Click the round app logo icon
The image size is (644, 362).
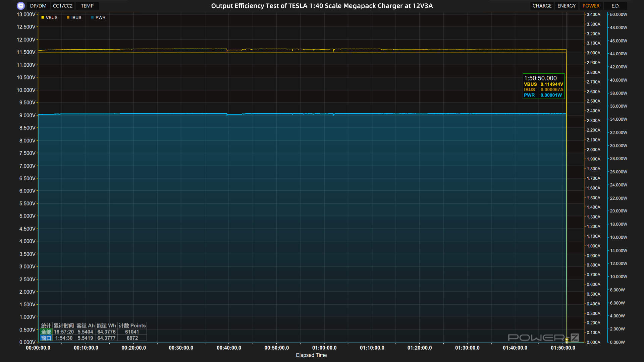(x=21, y=6)
